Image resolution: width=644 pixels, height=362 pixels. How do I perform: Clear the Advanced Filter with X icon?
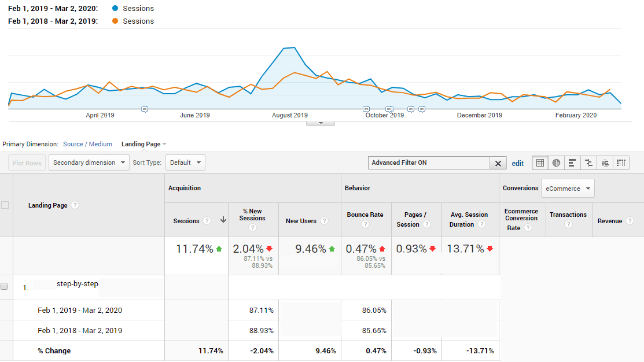[498, 163]
